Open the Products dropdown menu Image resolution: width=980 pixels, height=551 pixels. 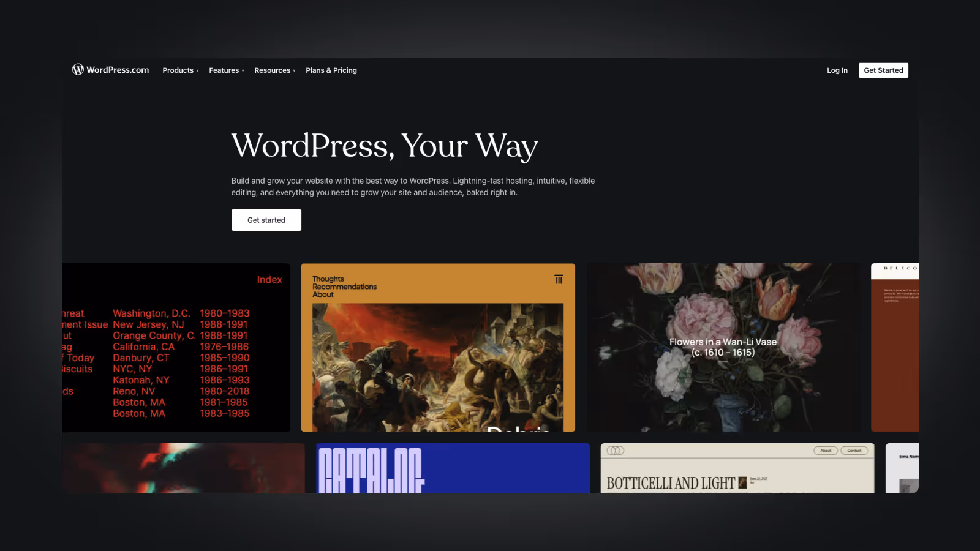tap(181, 70)
